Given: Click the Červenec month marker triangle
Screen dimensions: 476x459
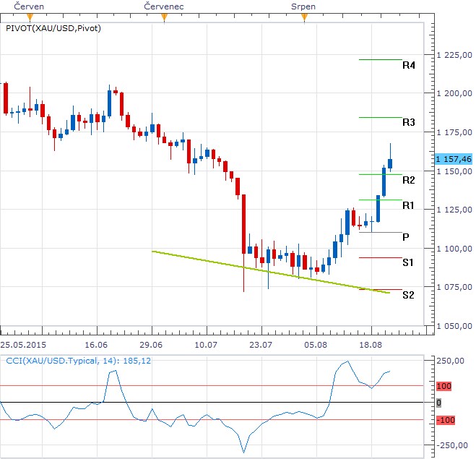Looking at the screenshot, I should point(164,17).
